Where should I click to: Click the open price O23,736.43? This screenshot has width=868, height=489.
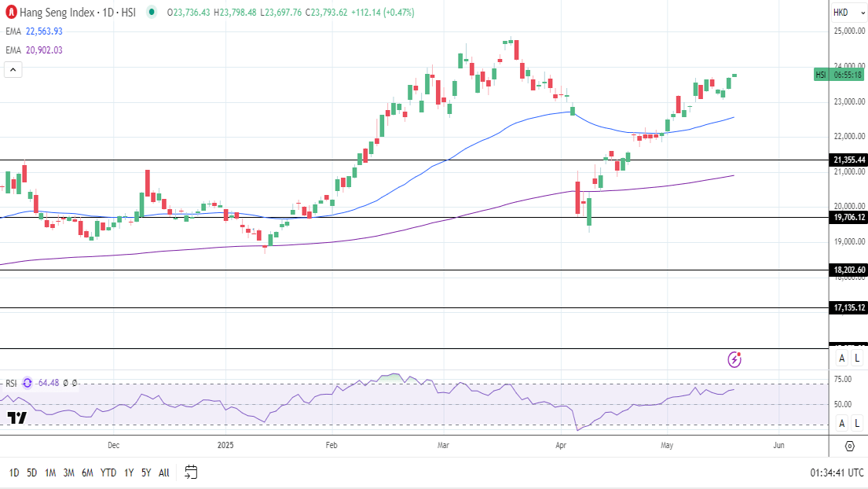pyautogui.click(x=189, y=12)
